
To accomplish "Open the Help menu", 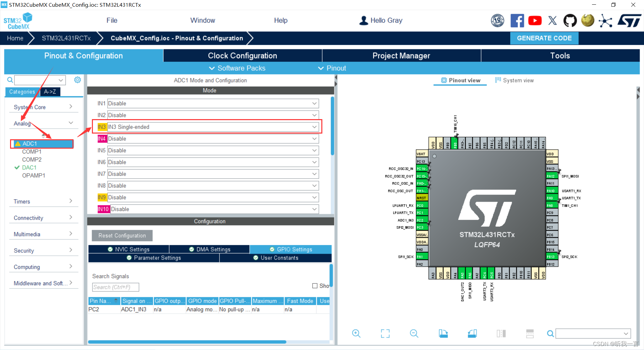I will (281, 20).
